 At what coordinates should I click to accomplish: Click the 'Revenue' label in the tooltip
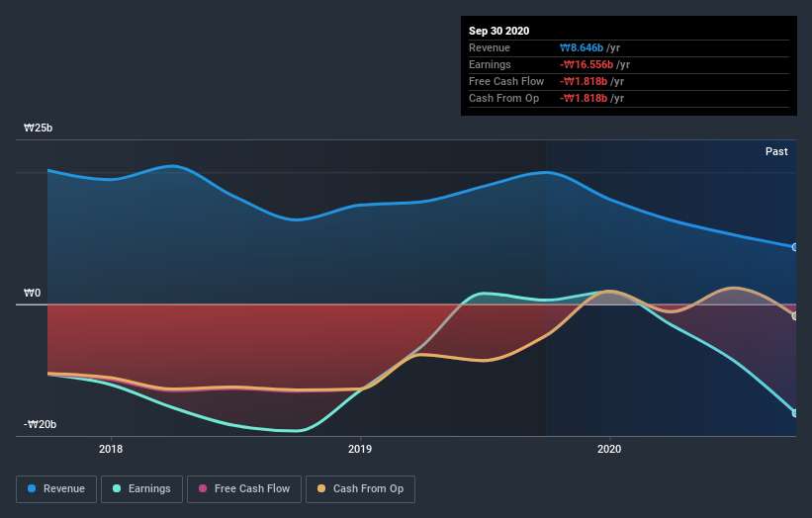tap(490, 47)
